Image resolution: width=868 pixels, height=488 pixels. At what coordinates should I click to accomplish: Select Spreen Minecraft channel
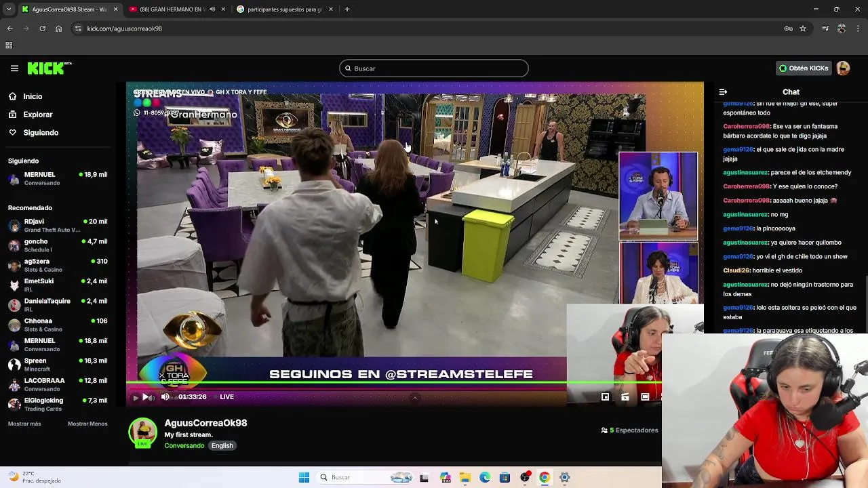pos(58,365)
